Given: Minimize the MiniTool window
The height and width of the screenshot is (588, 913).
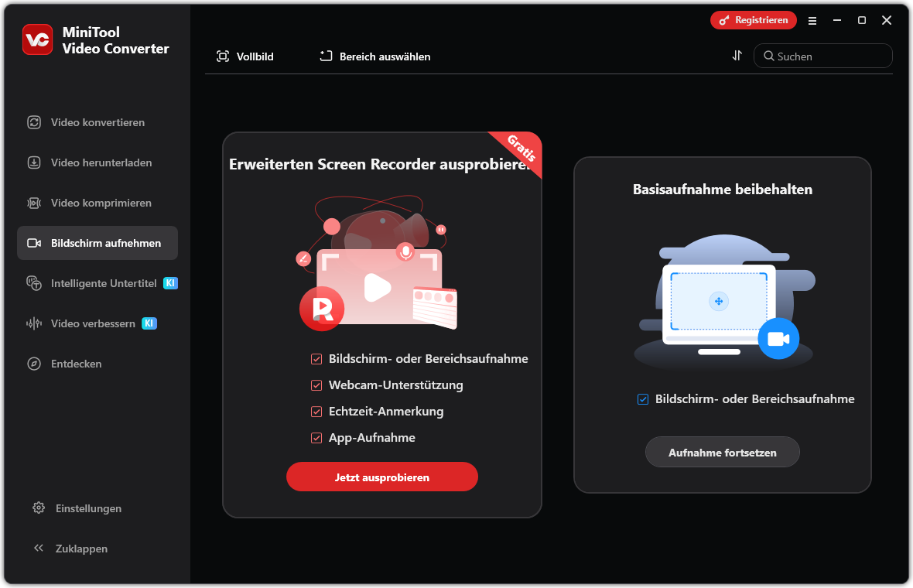Looking at the screenshot, I should click(836, 20).
